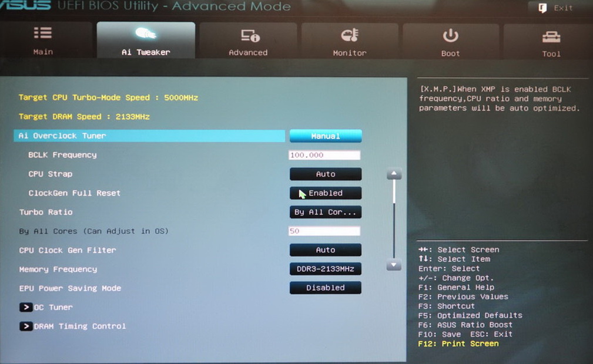Click the F1: General Help hint

click(x=456, y=287)
